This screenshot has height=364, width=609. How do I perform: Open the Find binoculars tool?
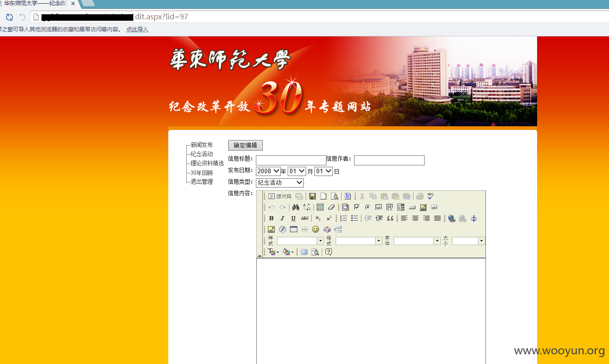click(296, 207)
